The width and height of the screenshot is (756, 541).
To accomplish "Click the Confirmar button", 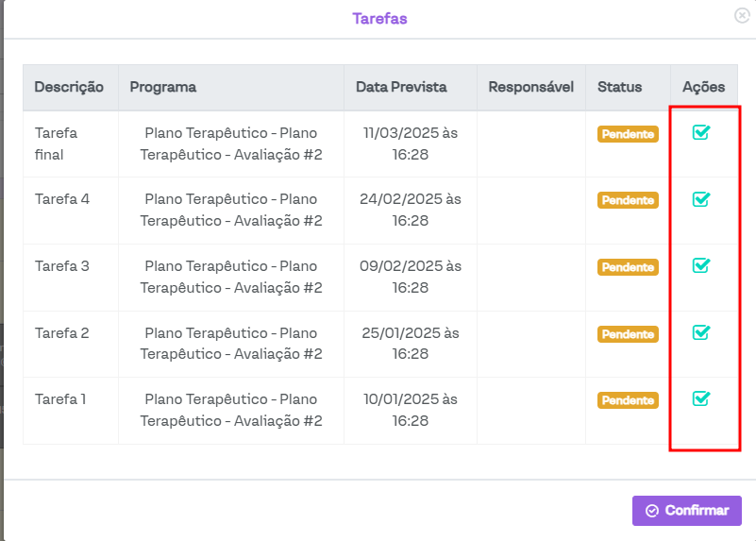I will click(687, 511).
